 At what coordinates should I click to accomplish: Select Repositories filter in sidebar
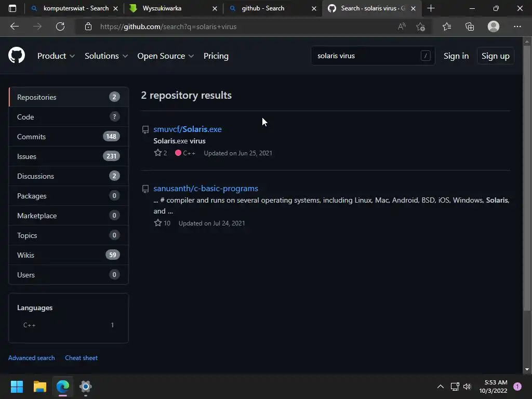click(x=69, y=97)
